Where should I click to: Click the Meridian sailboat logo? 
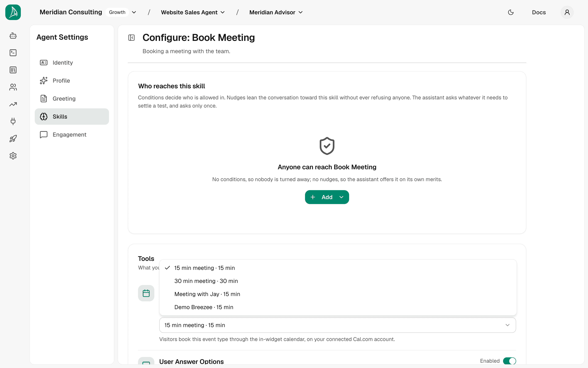[x=13, y=12]
